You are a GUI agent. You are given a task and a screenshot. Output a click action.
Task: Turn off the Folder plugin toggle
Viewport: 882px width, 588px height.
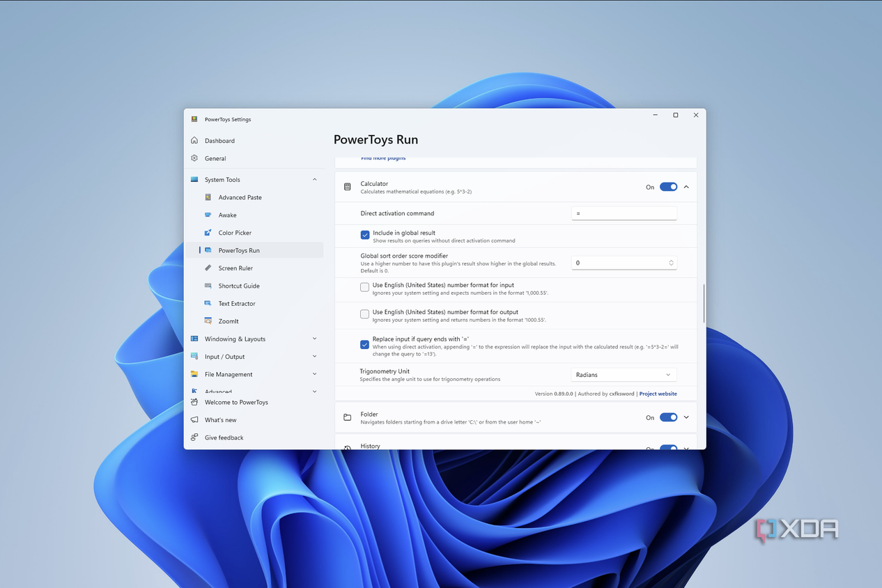tap(668, 417)
